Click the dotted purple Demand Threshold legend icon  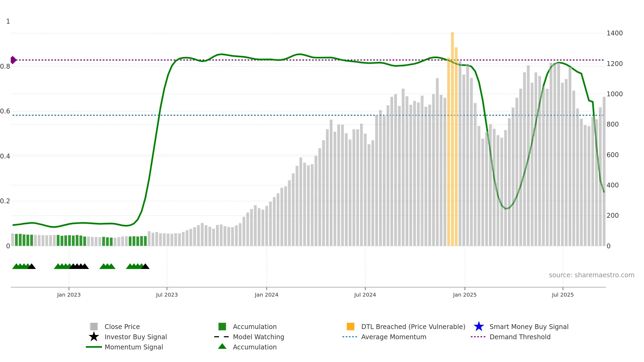point(478,337)
